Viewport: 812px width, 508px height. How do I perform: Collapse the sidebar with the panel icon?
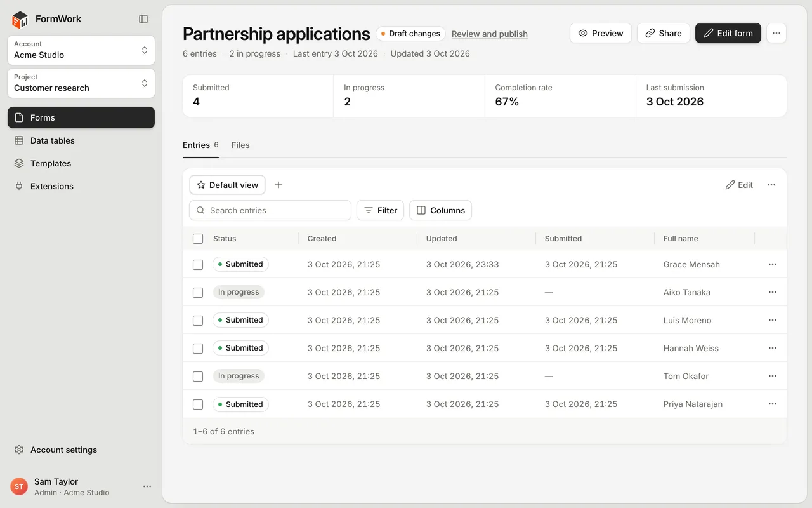(143, 19)
